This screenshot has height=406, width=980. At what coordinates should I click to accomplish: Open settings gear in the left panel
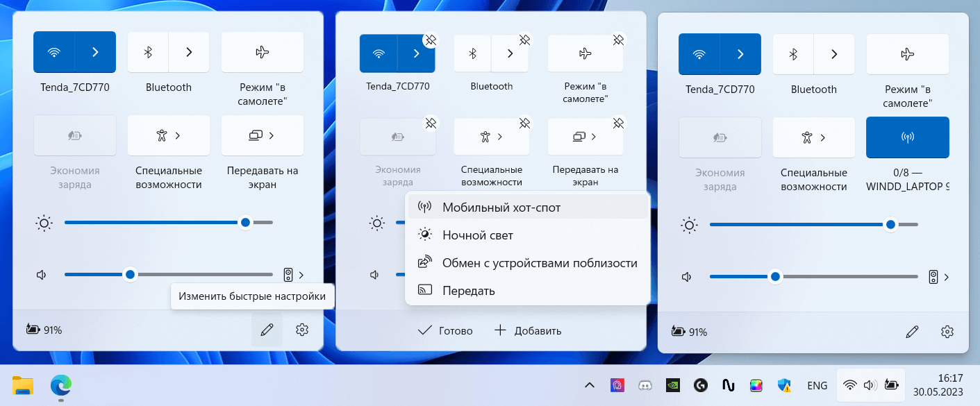(x=301, y=330)
